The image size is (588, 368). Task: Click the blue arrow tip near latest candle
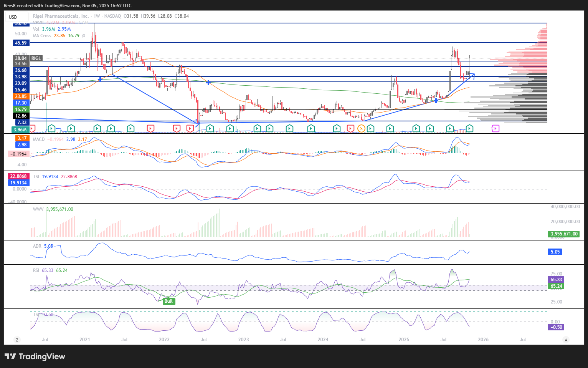tap(474, 75)
